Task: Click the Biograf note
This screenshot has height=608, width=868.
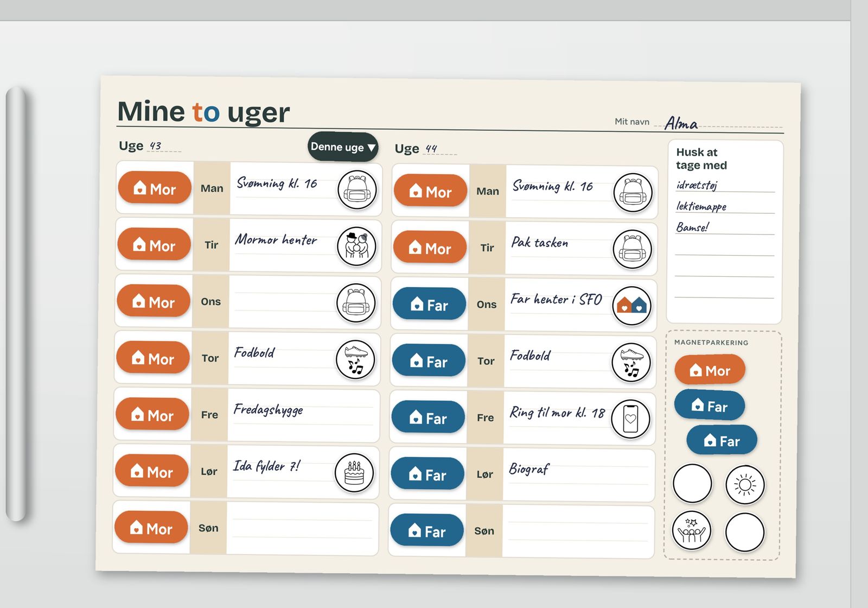Action: tap(529, 469)
